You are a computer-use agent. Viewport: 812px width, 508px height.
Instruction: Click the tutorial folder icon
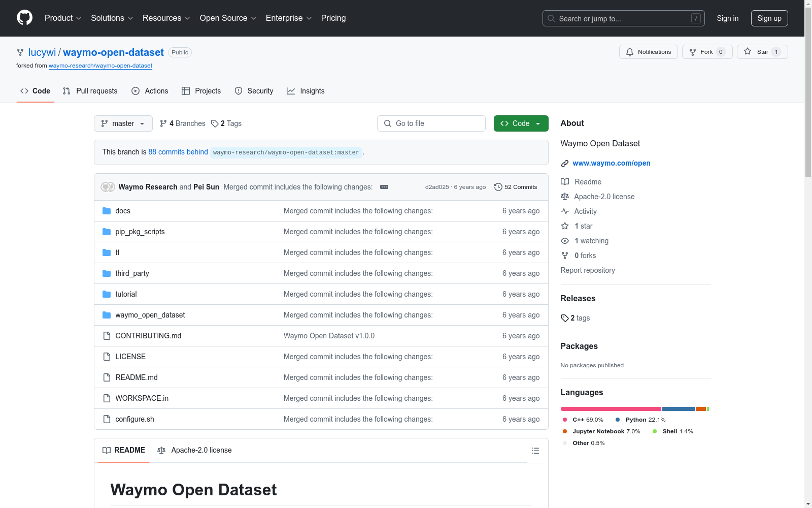107,294
